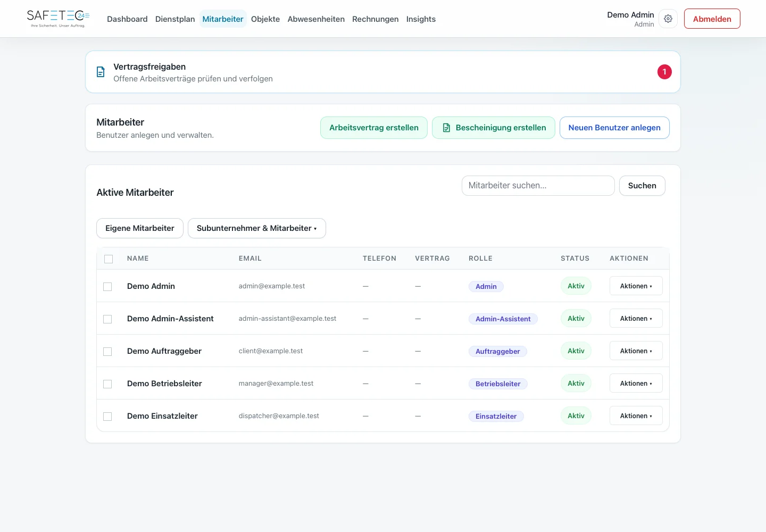Check the box for Demo Admin
Image resolution: width=766 pixels, height=532 pixels.
[x=107, y=287]
